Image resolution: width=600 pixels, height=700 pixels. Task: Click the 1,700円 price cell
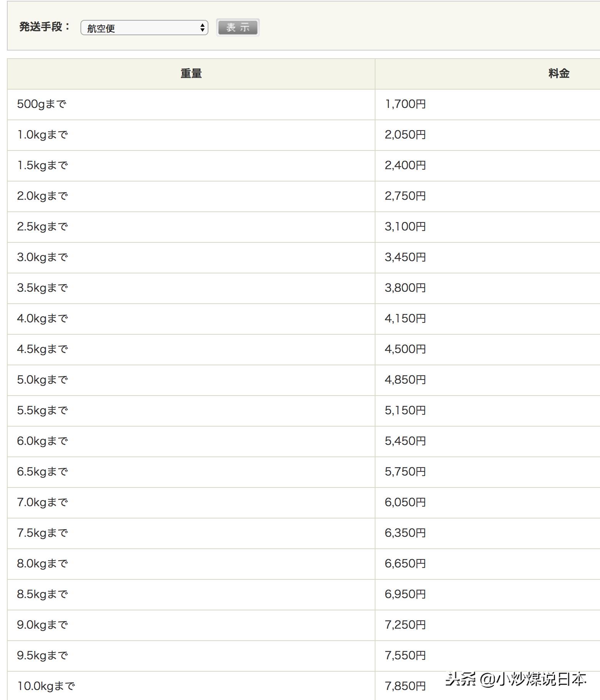405,104
